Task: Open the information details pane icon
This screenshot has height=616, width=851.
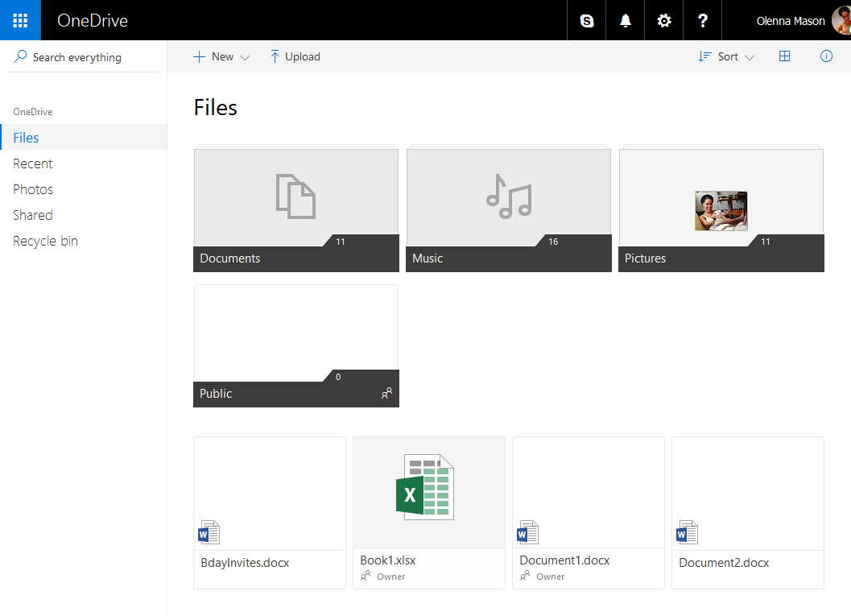Action: coord(826,56)
